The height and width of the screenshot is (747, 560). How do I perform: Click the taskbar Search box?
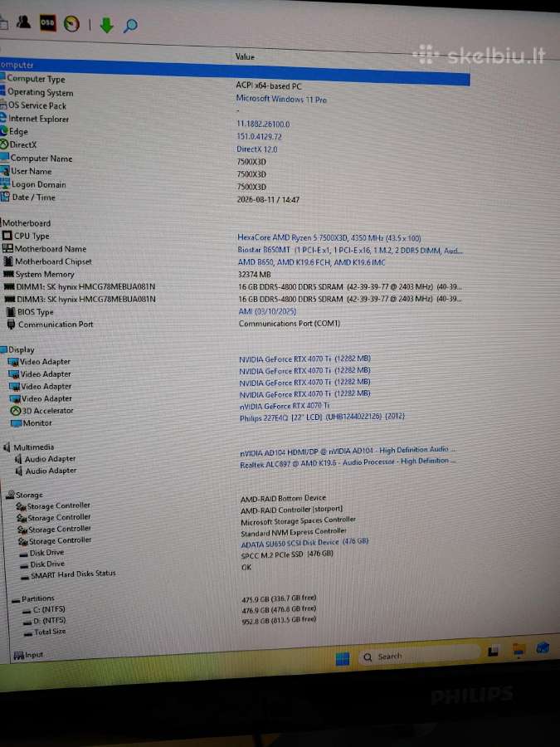click(419, 656)
